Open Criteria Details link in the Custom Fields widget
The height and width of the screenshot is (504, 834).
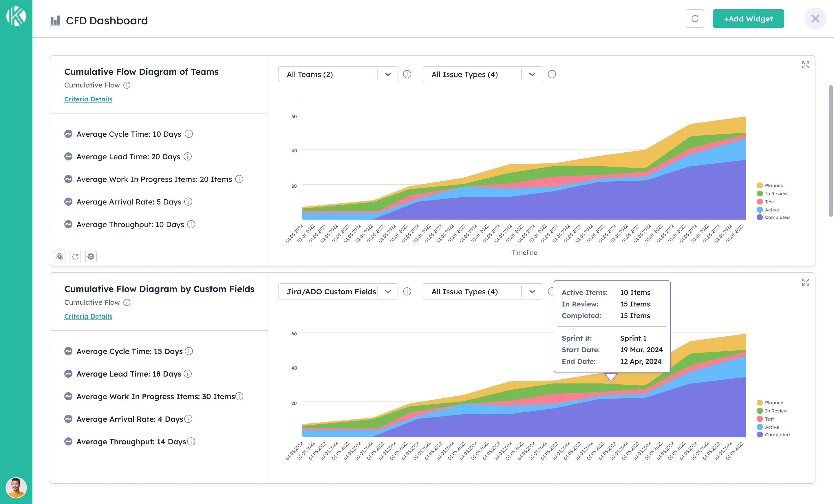[x=88, y=317]
